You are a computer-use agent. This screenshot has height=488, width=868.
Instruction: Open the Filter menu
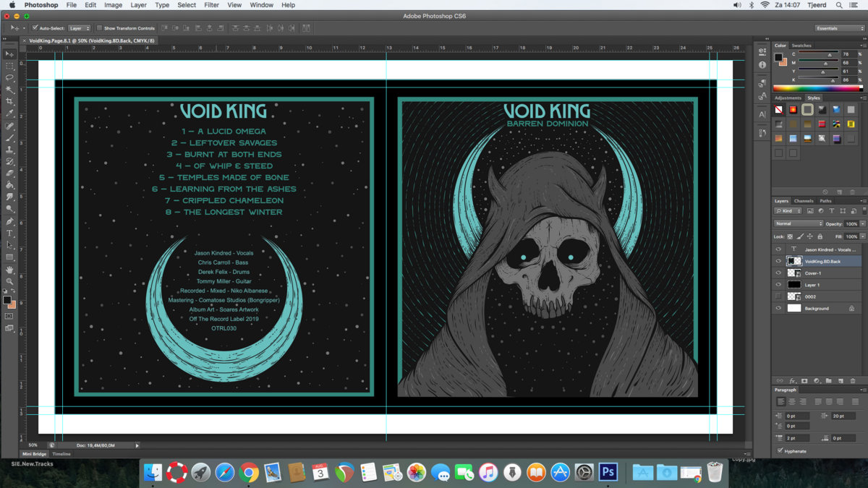point(211,5)
